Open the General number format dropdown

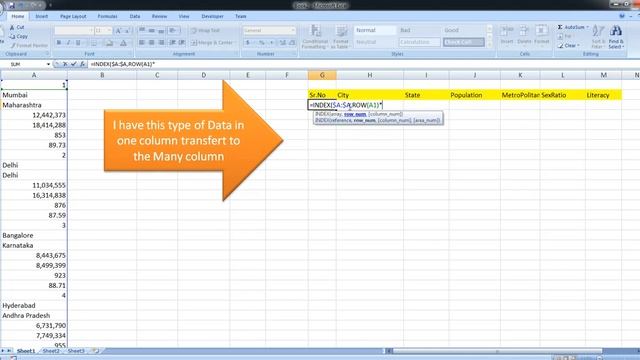293,31
